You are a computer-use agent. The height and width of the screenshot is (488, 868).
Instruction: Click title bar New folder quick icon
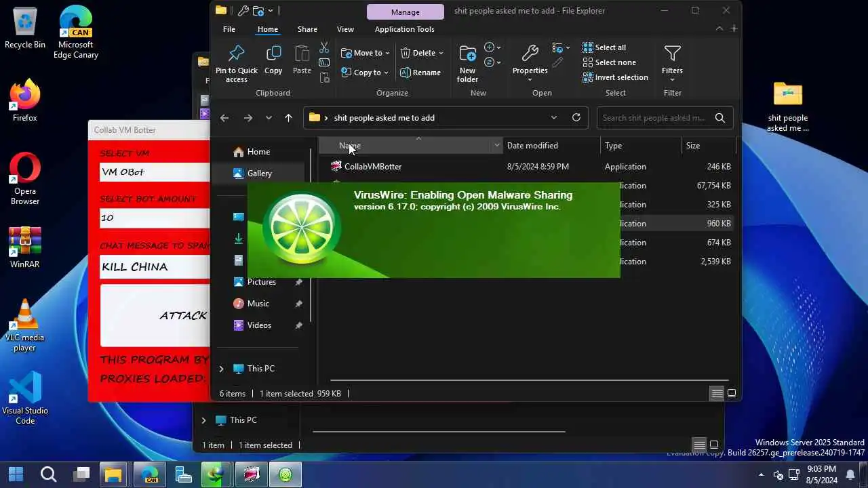pos(258,10)
